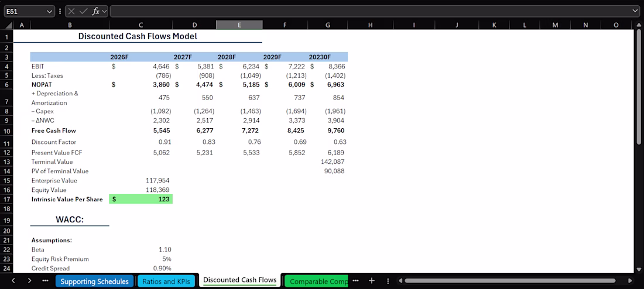Screen dimensions: 644x289
Task: Open the Insert Function fx button
Action: coord(95,12)
